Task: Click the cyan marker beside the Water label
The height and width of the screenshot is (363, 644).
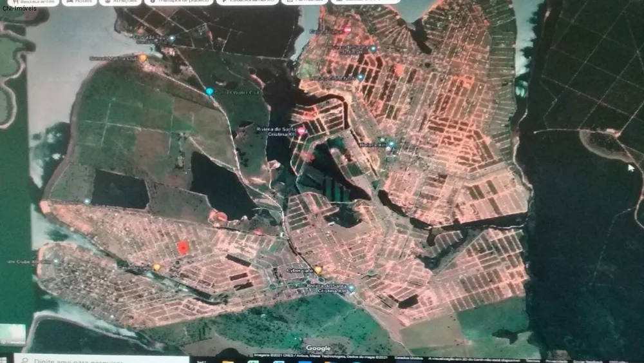Action: (209, 92)
